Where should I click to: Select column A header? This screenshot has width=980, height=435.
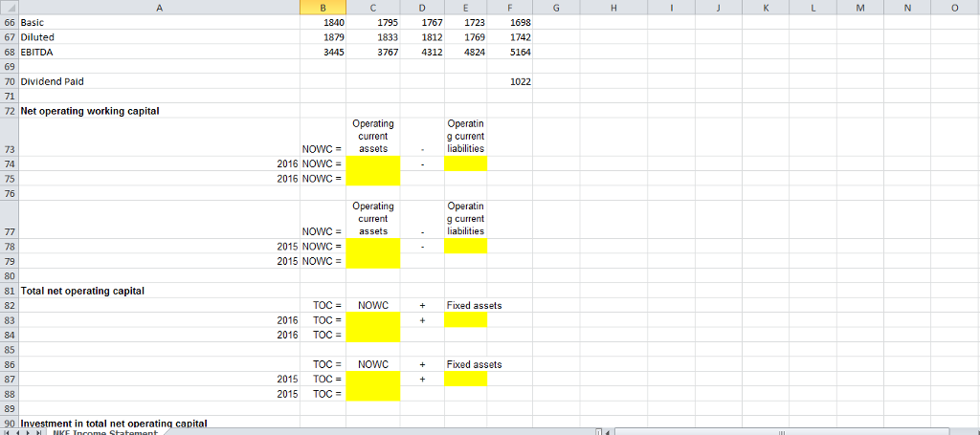(160, 8)
